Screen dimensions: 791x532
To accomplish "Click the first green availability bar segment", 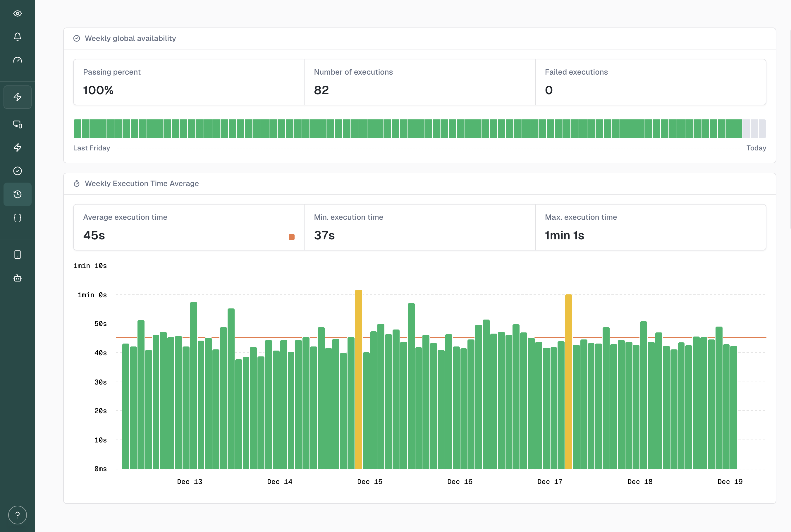I will point(77,128).
